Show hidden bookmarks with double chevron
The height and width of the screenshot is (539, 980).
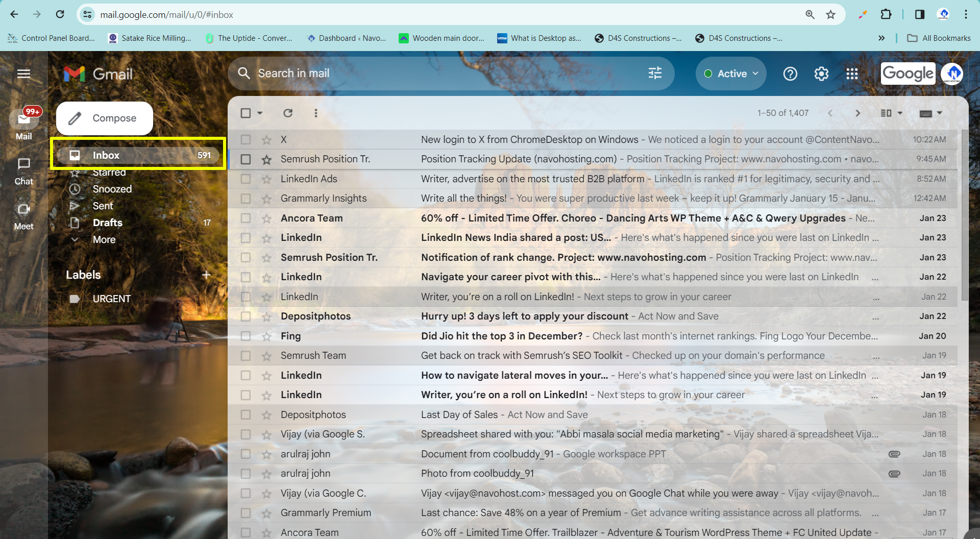(881, 38)
